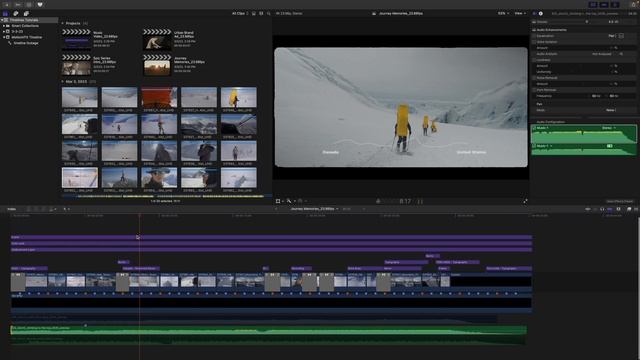Open the Index button in timeline
The image size is (640, 360).
[11, 209]
